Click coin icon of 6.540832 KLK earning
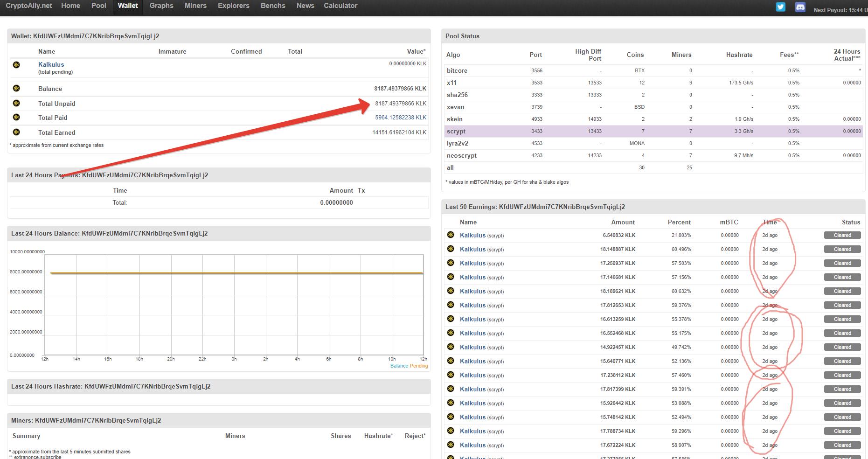Viewport: 868px width, 459px height. [451, 235]
